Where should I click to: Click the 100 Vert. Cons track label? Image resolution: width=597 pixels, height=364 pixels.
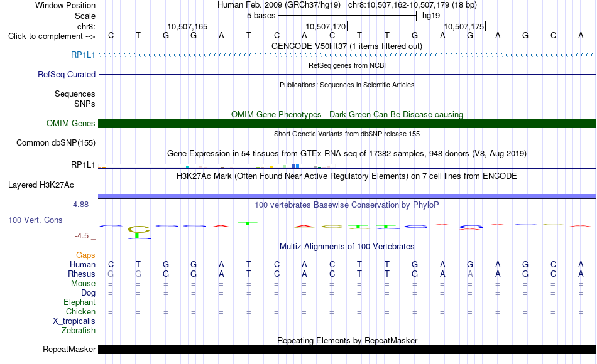click(x=35, y=220)
